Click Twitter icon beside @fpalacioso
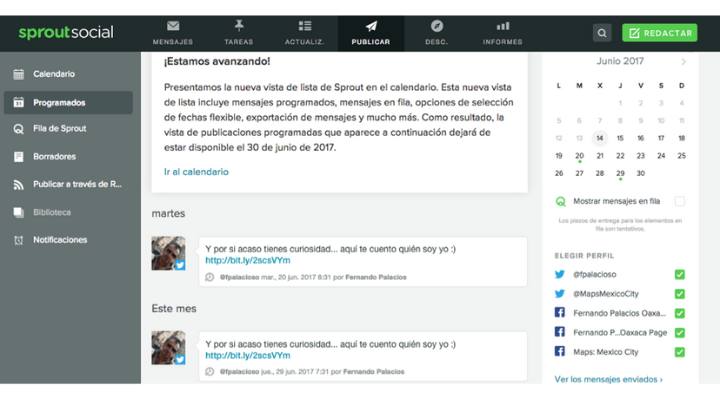 click(560, 275)
